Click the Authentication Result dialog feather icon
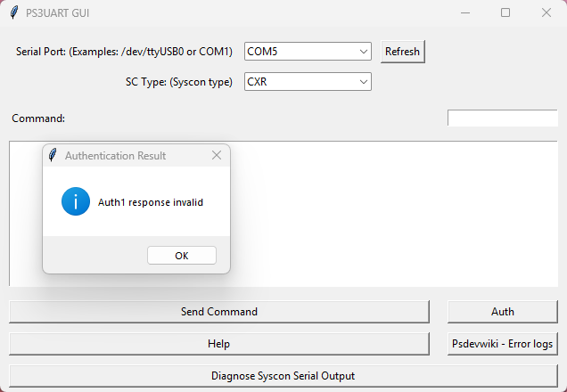The width and height of the screenshot is (567, 392). point(53,155)
